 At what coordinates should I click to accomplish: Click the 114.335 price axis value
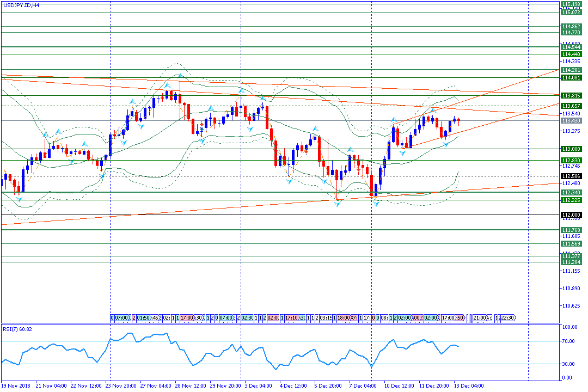click(571, 61)
